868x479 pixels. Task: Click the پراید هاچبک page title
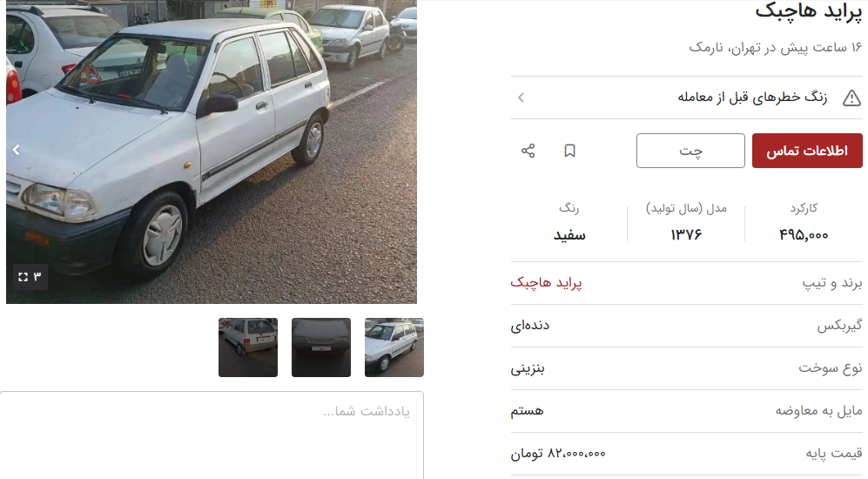click(809, 11)
